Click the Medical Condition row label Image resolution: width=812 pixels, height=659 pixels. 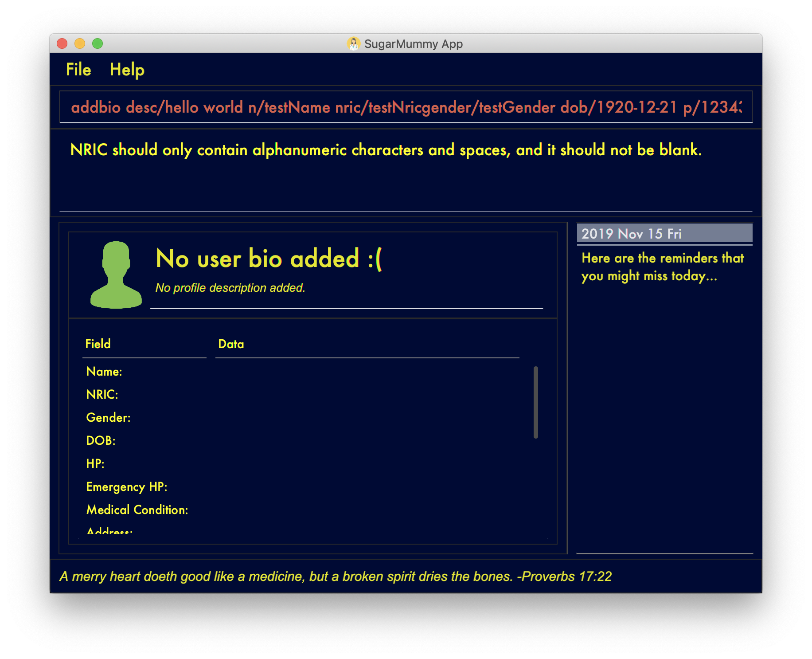(137, 510)
